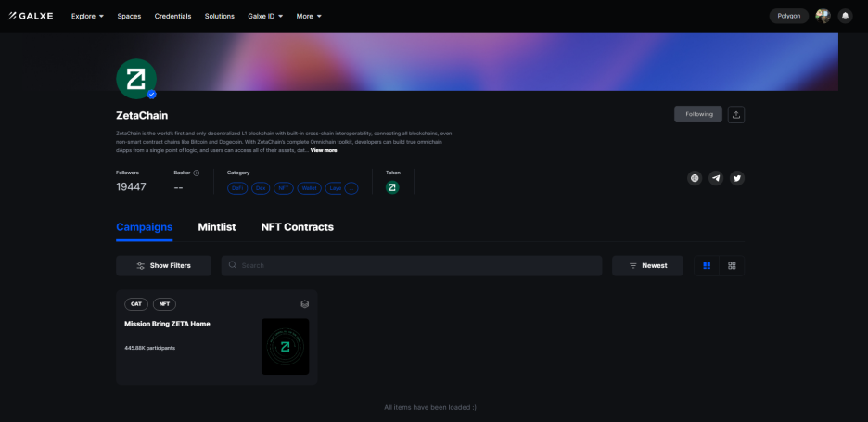Open the user avatar profile
868x422 pixels.
pyautogui.click(x=823, y=16)
